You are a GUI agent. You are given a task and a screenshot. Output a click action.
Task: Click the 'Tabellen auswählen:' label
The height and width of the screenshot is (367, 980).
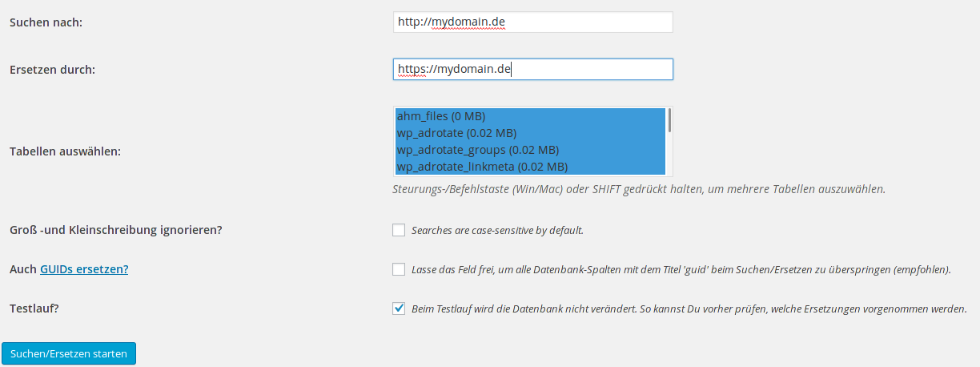click(65, 151)
